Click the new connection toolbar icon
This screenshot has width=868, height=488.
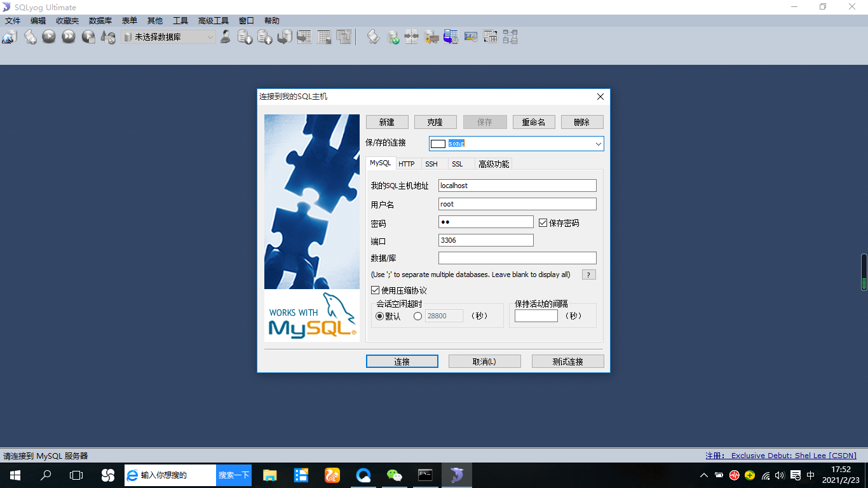(x=10, y=37)
